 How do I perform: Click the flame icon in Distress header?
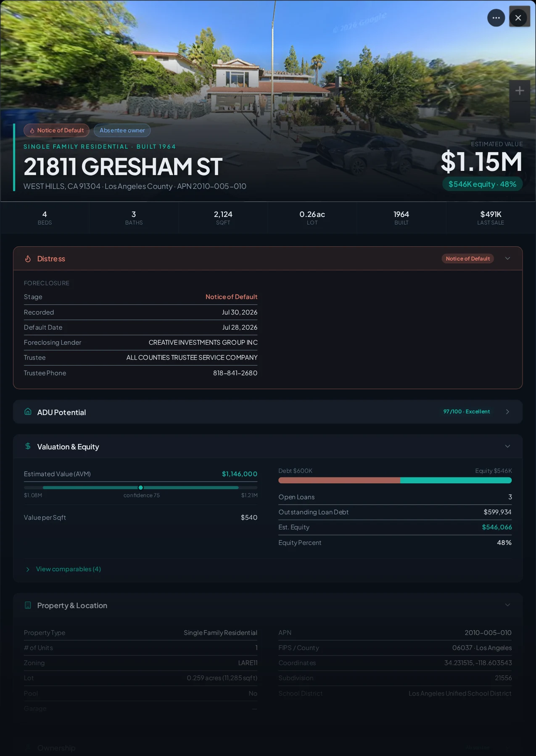point(28,259)
